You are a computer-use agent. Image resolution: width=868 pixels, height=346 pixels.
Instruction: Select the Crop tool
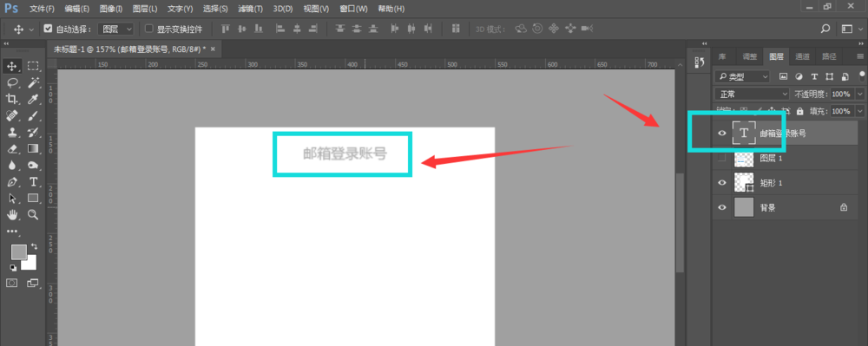coord(11,99)
